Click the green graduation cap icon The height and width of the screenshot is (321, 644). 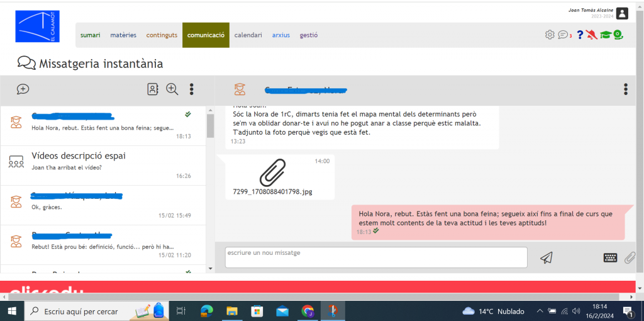click(605, 35)
